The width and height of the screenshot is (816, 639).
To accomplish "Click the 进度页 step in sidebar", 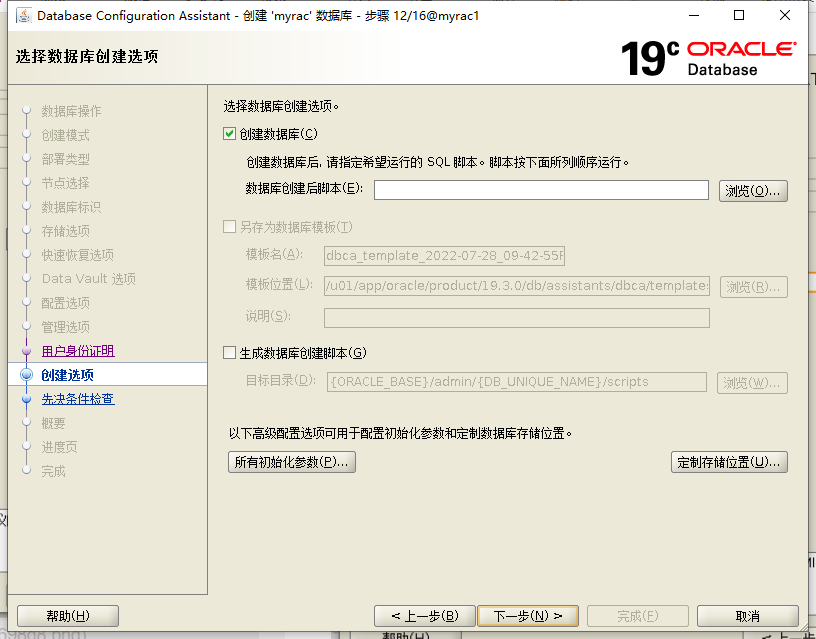I will tap(59, 447).
